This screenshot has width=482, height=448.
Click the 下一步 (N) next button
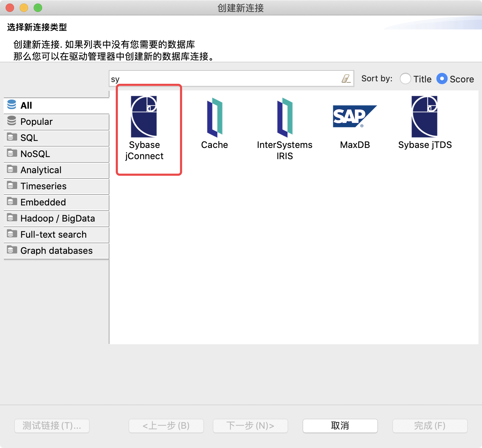click(250, 426)
